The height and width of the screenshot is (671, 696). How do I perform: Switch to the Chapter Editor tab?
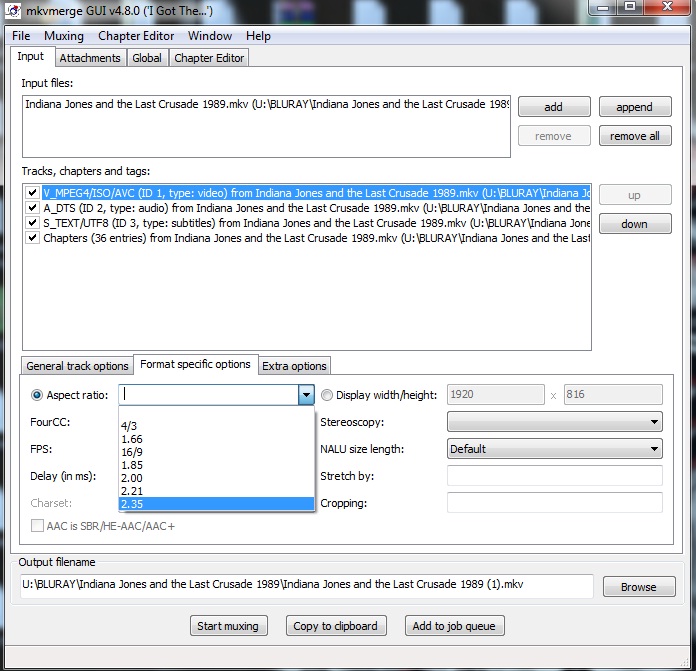pos(209,58)
